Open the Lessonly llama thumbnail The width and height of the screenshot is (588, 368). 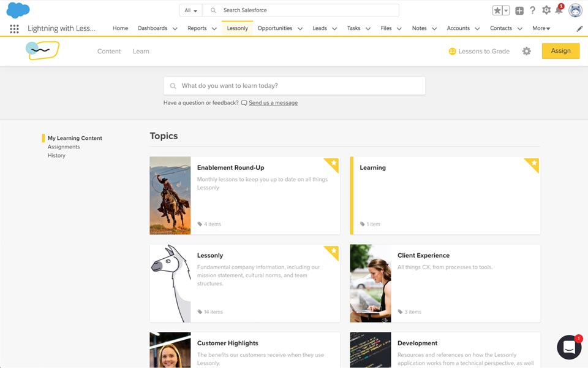point(170,283)
